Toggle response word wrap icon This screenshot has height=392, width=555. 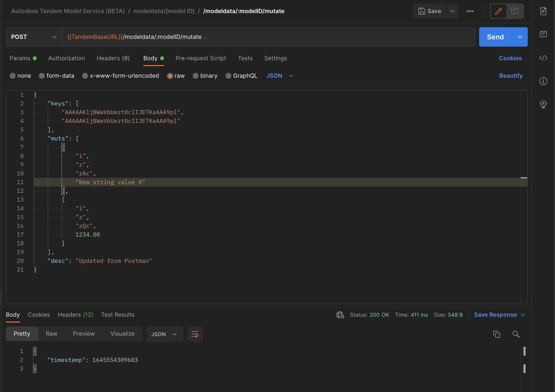click(195, 334)
